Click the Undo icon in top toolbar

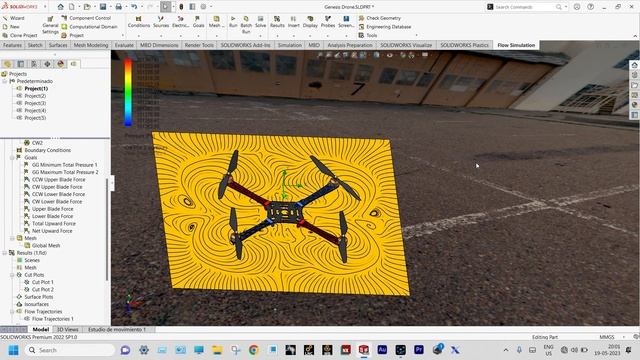pos(134,7)
